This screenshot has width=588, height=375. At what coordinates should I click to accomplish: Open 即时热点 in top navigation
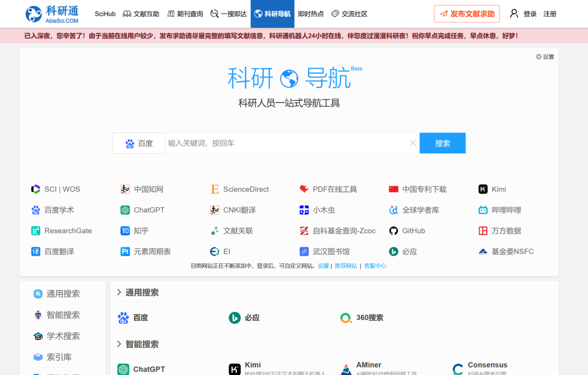coord(311,14)
